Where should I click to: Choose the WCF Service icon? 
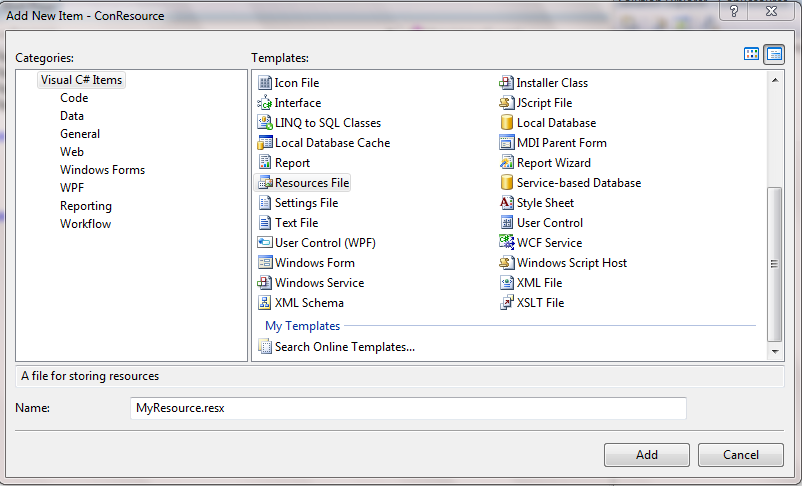coord(506,241)
